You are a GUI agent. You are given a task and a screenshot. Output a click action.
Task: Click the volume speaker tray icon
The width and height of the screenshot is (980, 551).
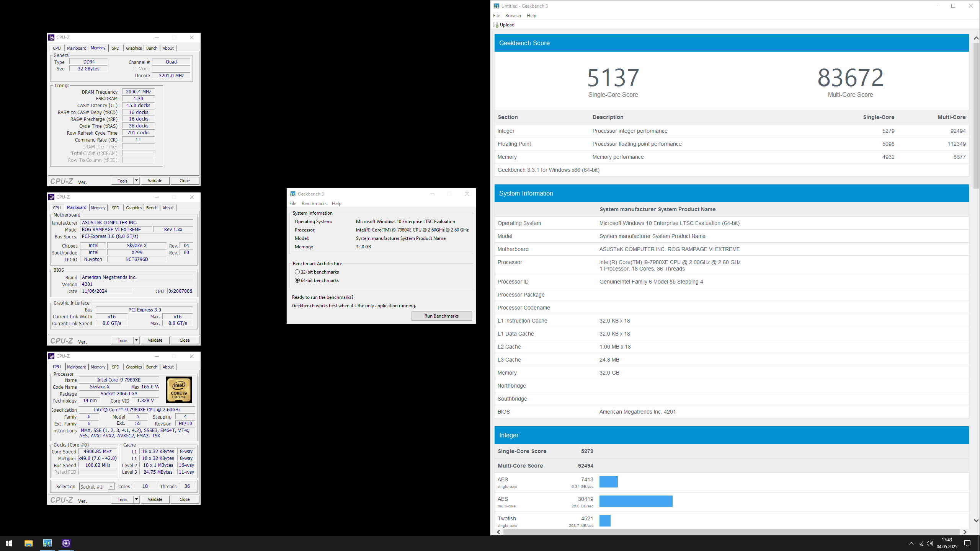pyautogui.click(x=930, y=544)
